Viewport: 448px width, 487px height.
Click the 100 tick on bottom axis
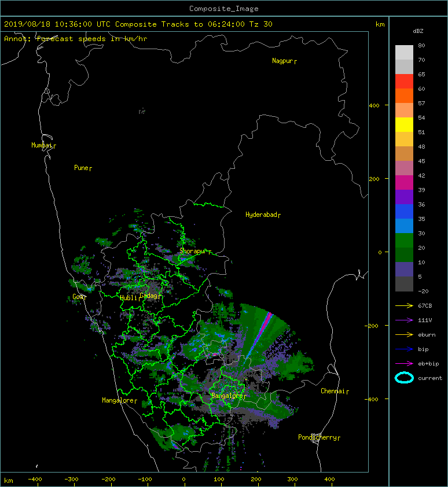pos(219,479)
